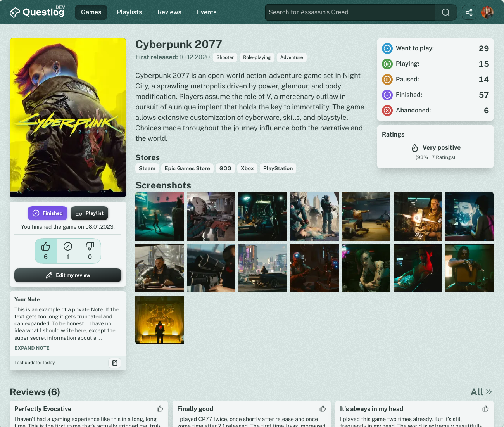Open the yellow-lit silhouette screenshot in third row

pos(160,320)
